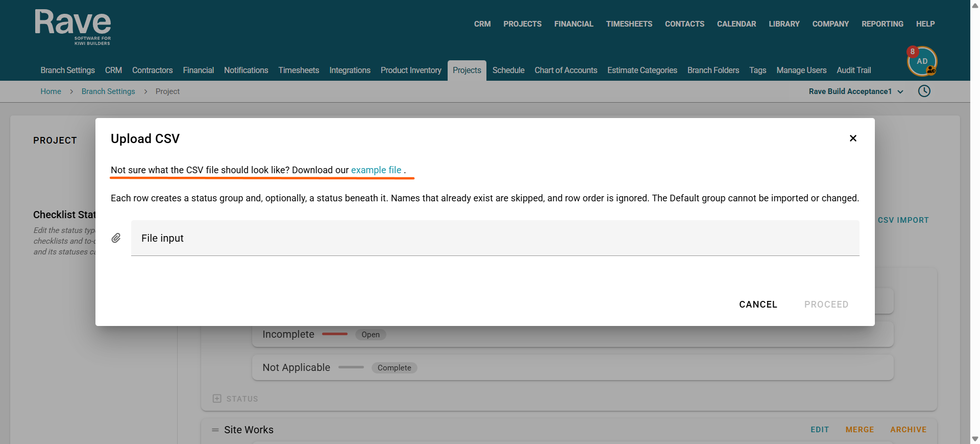Click the add STATUS plus icon
The height and width of the screenshot is (444, 980).
click(217, 399)
